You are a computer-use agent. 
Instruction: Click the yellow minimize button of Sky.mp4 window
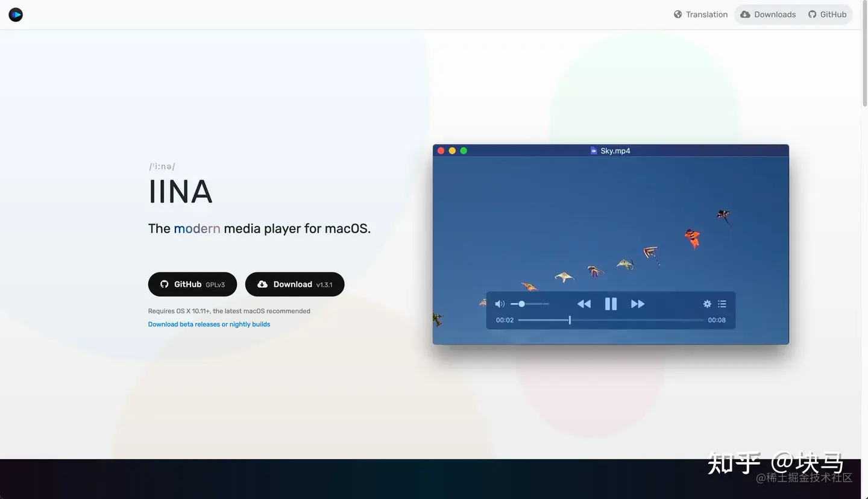tap(452, 151)
